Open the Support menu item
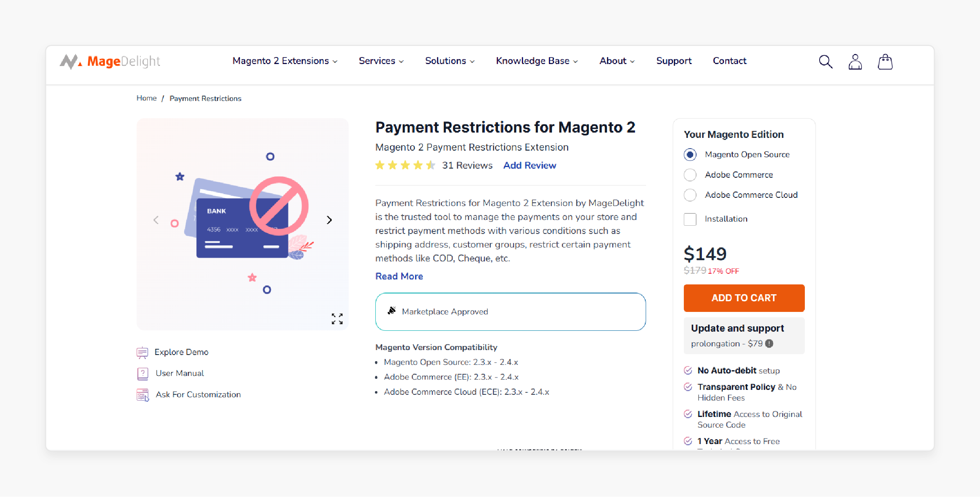 pos(674,61)
